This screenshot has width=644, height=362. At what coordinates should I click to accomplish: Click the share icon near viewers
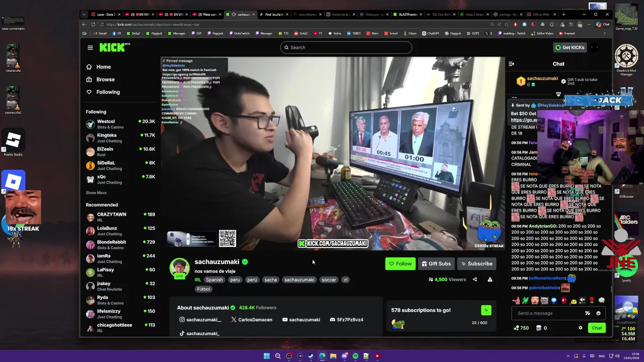[475, 280]
